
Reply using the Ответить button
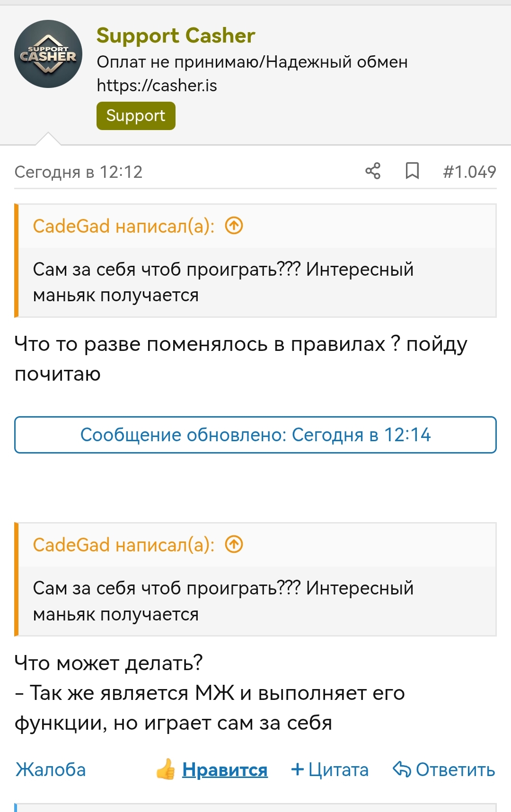pyautogui.click(x=455, y=770)
